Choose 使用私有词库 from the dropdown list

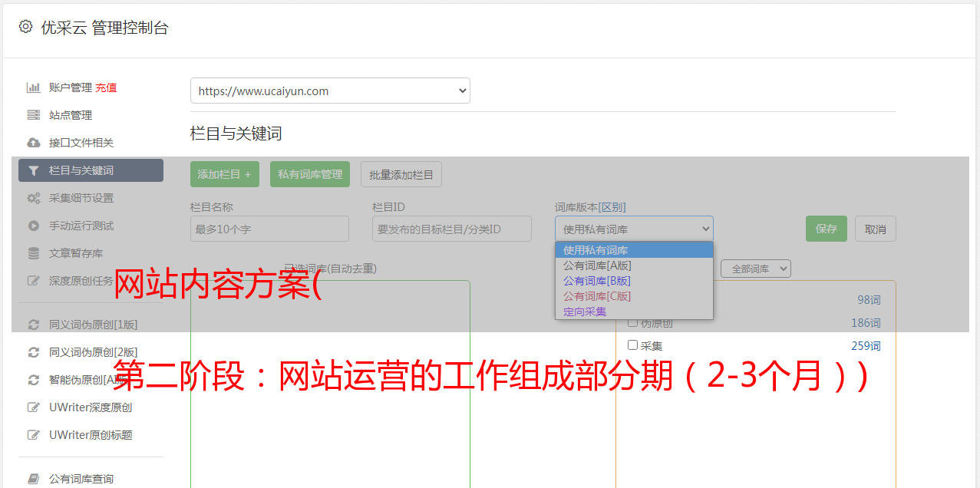click(x=634, y=250)
